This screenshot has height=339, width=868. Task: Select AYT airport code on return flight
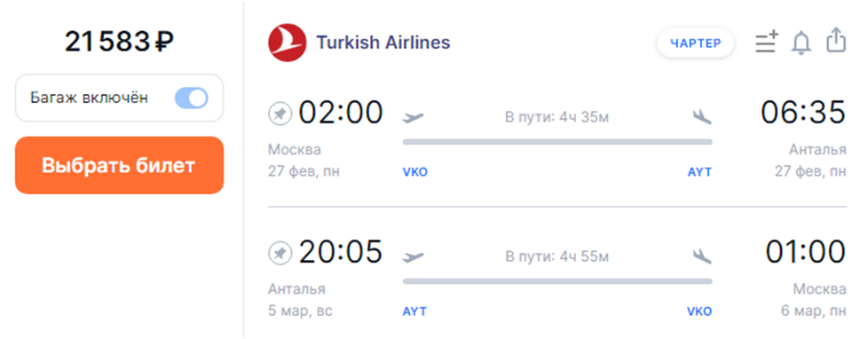point(414,311)
